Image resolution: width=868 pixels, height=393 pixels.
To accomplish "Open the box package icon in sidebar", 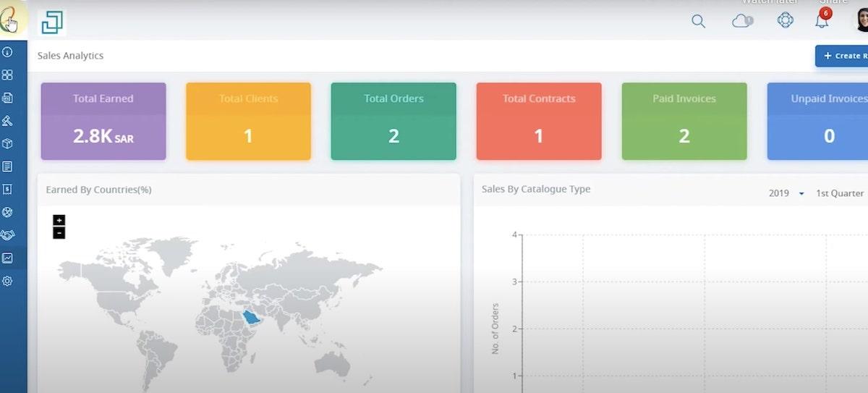I will [8, 143].
